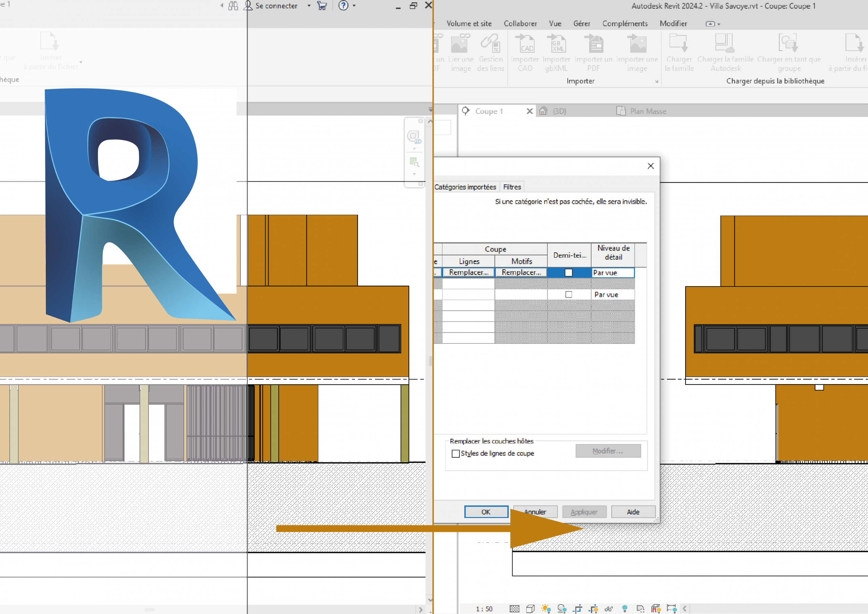
Task: Open view scale 1 : 50 selector
Action: point(484,609)
